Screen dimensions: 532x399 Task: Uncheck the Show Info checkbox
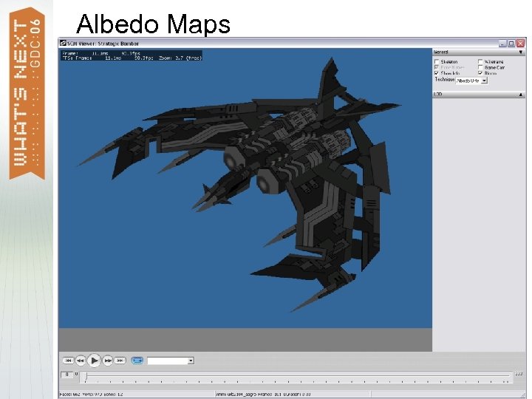click(437, 73)
